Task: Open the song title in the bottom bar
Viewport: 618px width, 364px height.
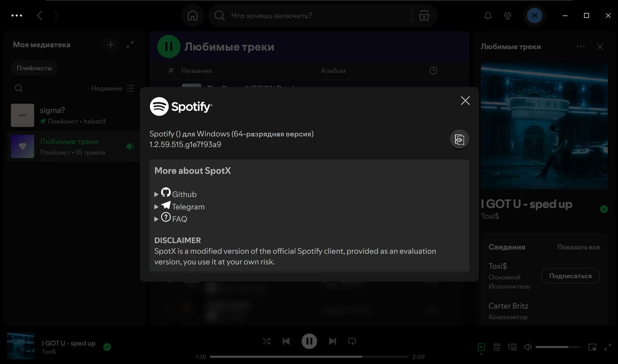Action: click(x=68, y=343)
